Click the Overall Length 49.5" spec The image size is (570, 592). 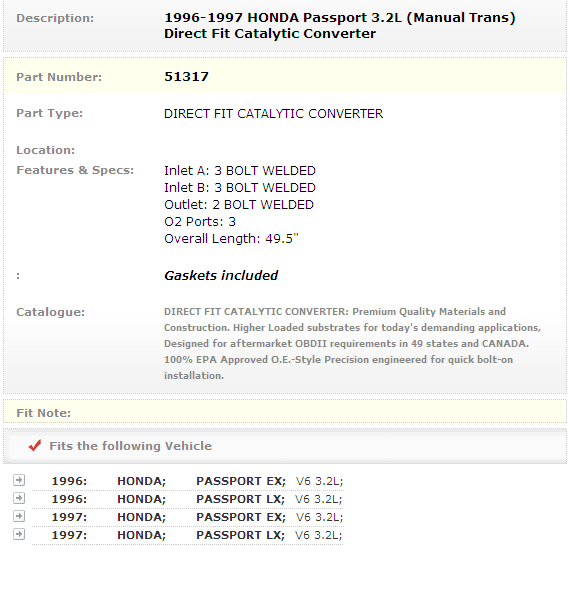pyautogui.click(x=231, y=239)
